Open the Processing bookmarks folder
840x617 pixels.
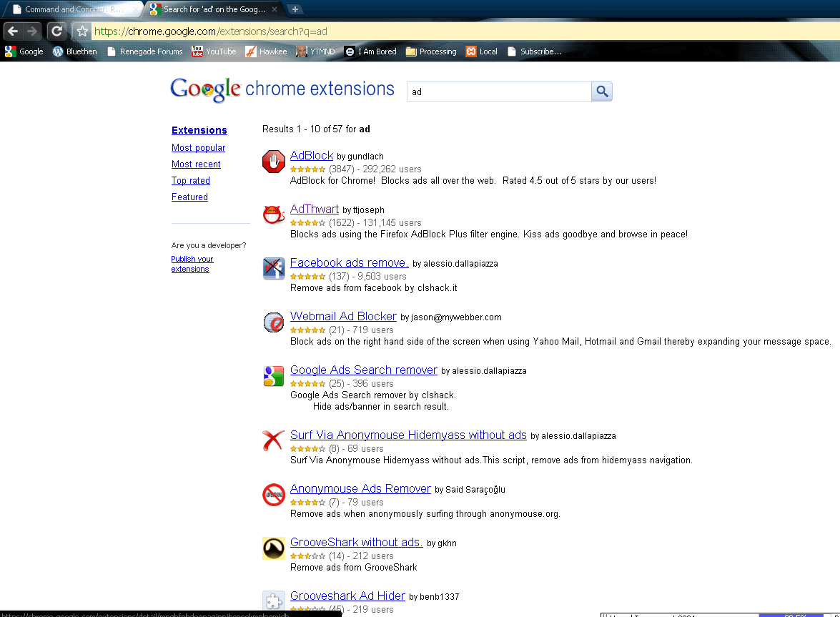(x=431, y=51)
